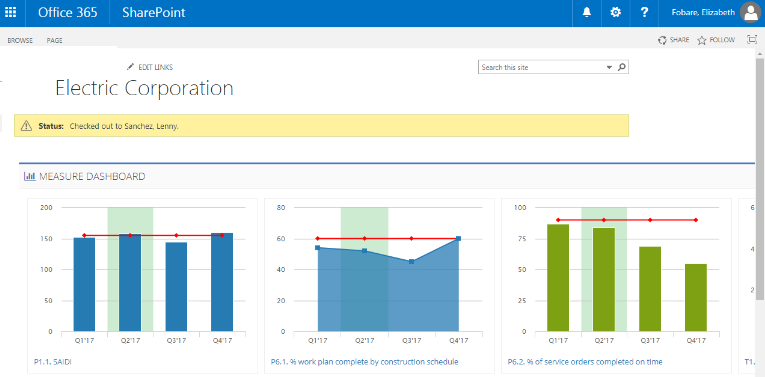Click Q2'17 green bar in service orders chart

click(x=604, y=280)
